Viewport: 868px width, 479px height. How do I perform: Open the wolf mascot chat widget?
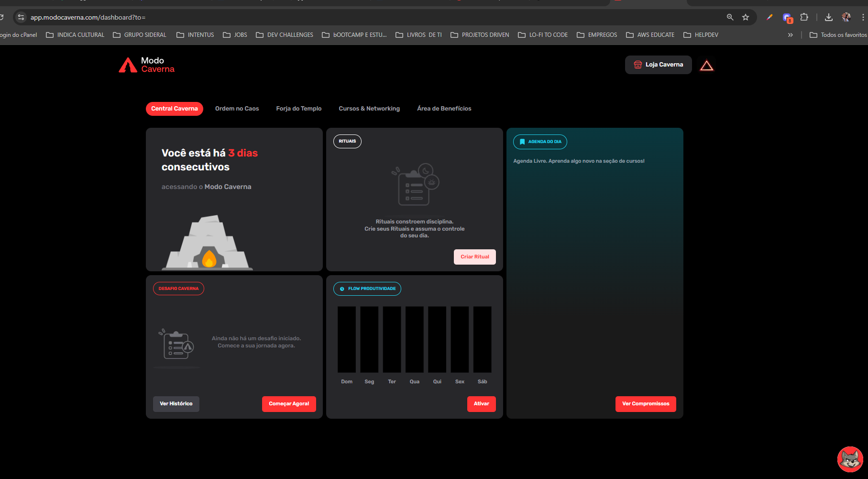coord(850,459)
